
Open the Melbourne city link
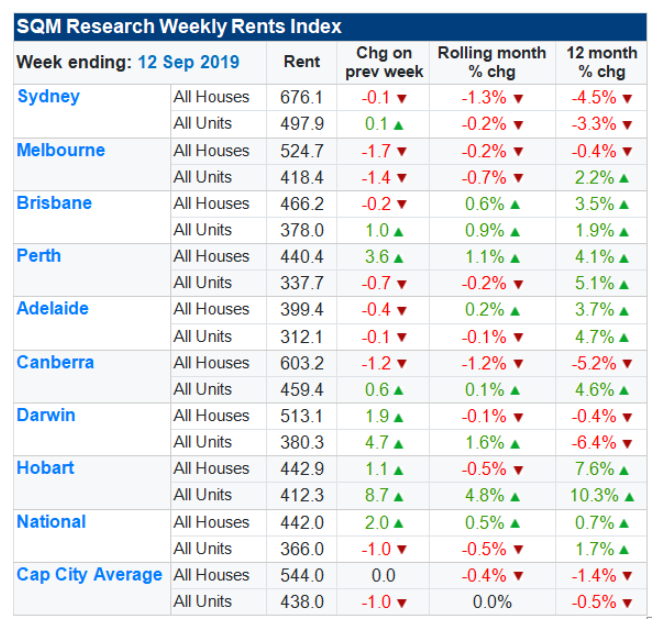pyautogui.click(x=61, y=150)
